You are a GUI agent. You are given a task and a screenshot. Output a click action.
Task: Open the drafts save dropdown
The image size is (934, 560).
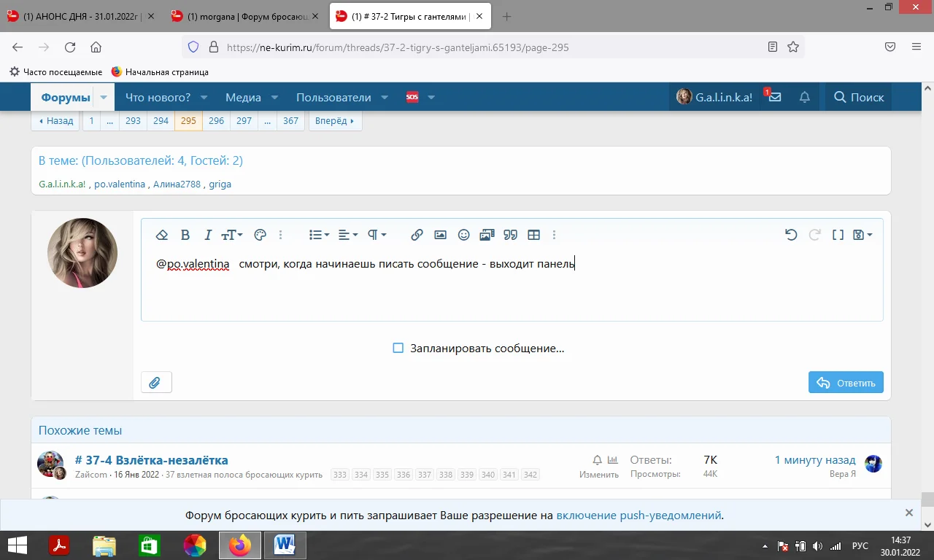coord(862,235)
